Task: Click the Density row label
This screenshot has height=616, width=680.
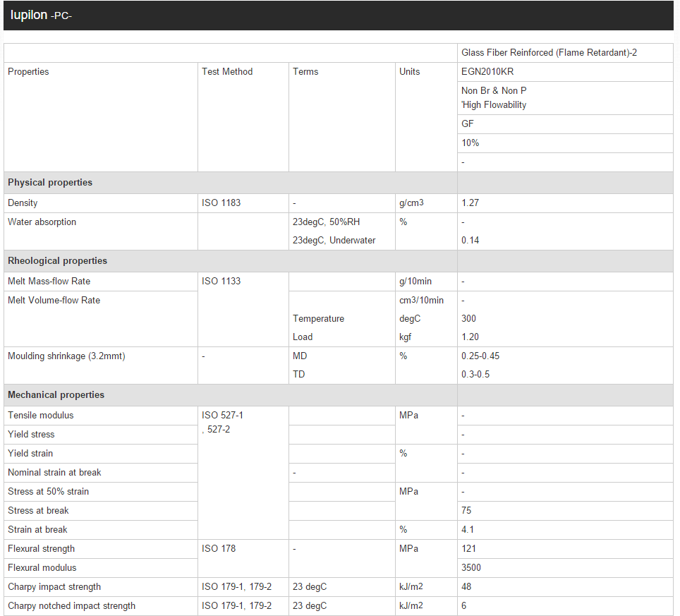Action: click(x=23, y=203)
